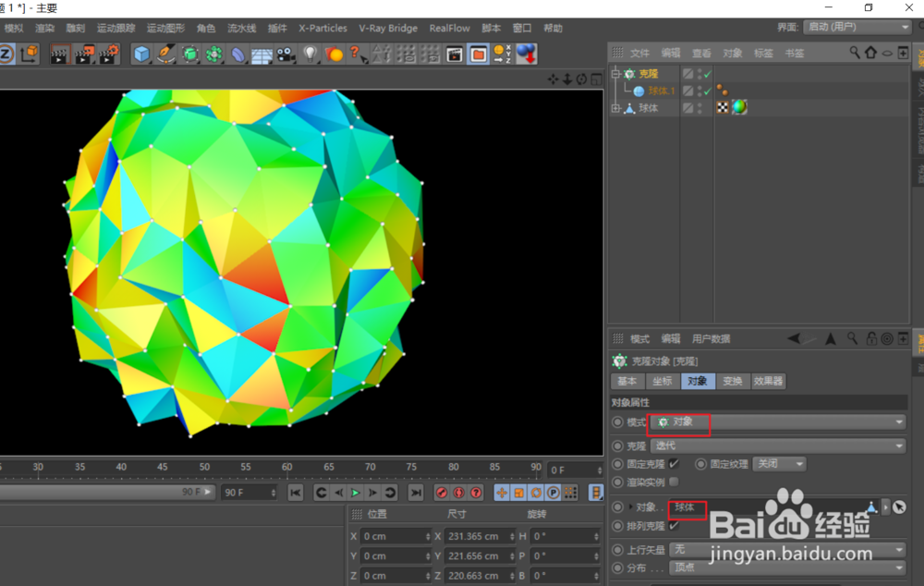Image resolution: width=924 pixels, height=586 pixels.
Task: Click the record active objects button
Action: tap(442, 493)
